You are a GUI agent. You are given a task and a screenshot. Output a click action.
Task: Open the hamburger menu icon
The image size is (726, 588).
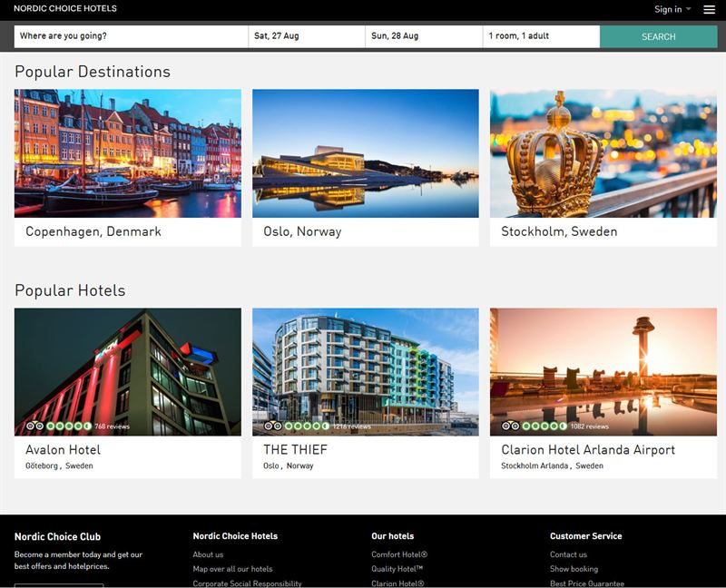click(709, 9)
